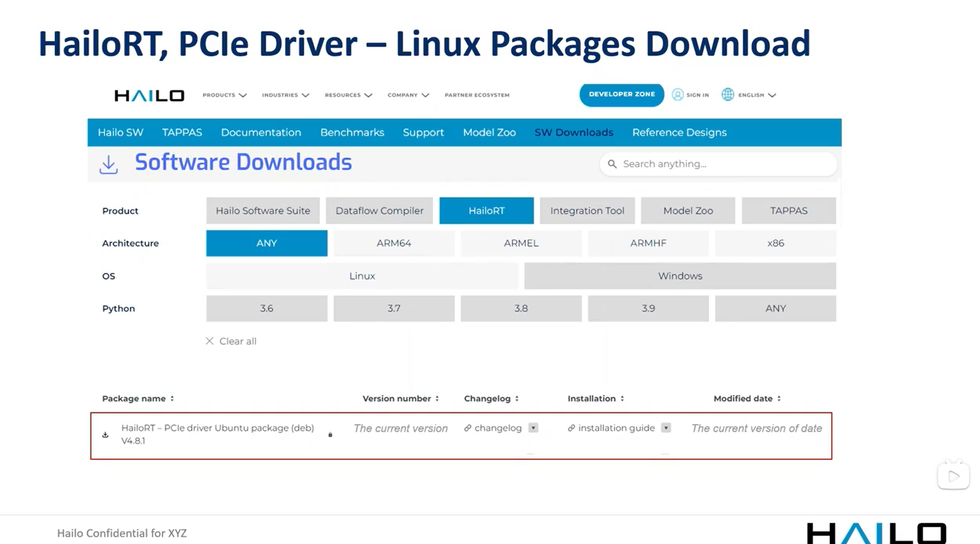Select the Dataflow Compiler product filter
The height and width of the screenshot is (544, 980).
379,211
